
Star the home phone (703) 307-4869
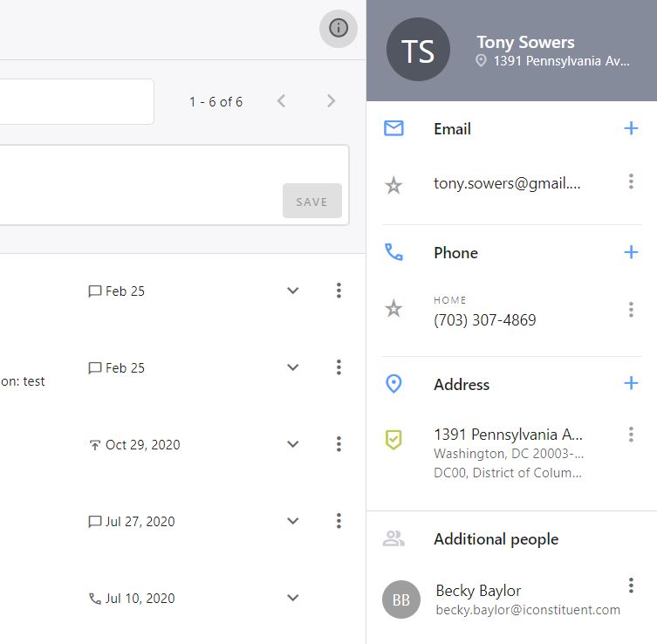[x=394, y=309]
